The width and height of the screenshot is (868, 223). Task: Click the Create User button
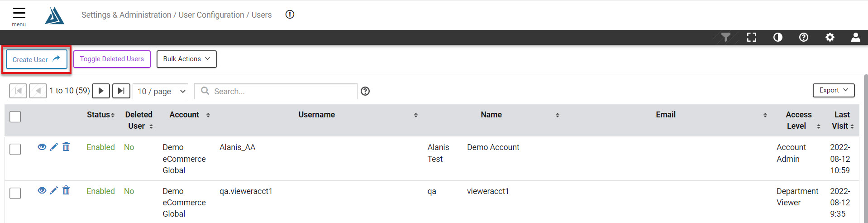tap(37, 59)
